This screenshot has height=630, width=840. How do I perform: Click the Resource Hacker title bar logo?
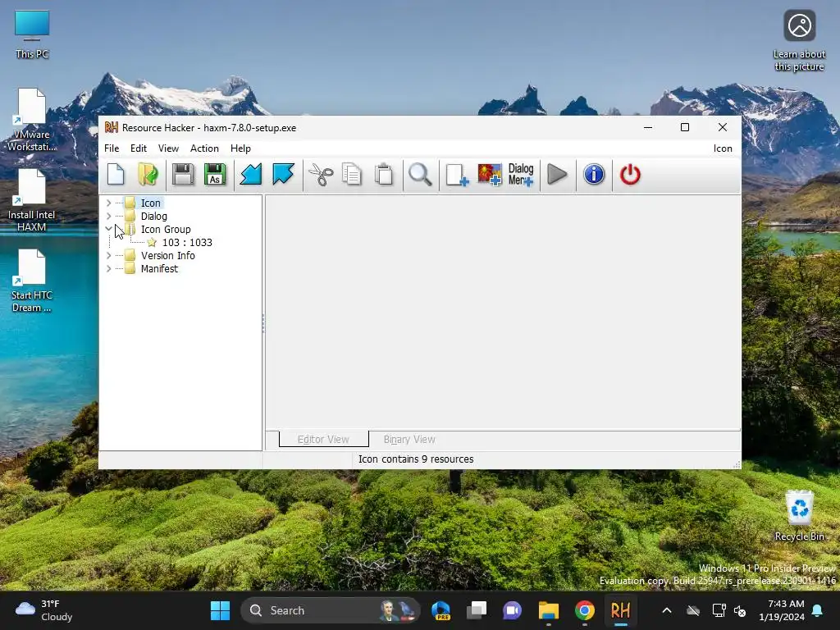[x=111, y=127]
